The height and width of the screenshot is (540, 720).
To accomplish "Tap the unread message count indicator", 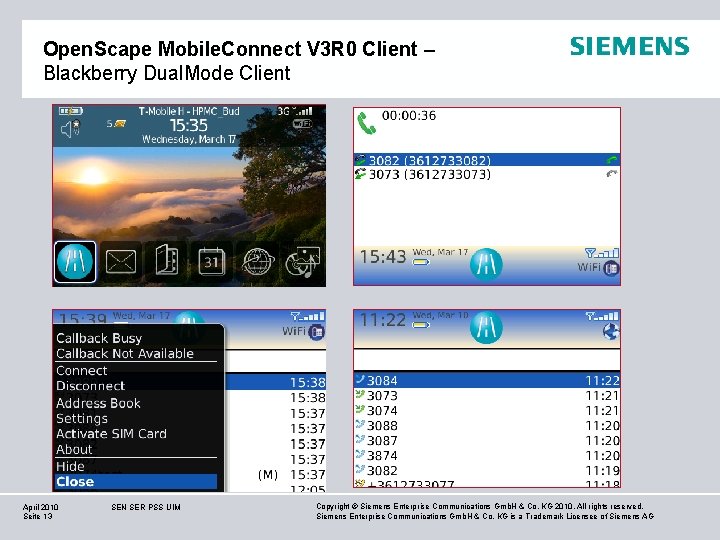I will pos(116,124).
